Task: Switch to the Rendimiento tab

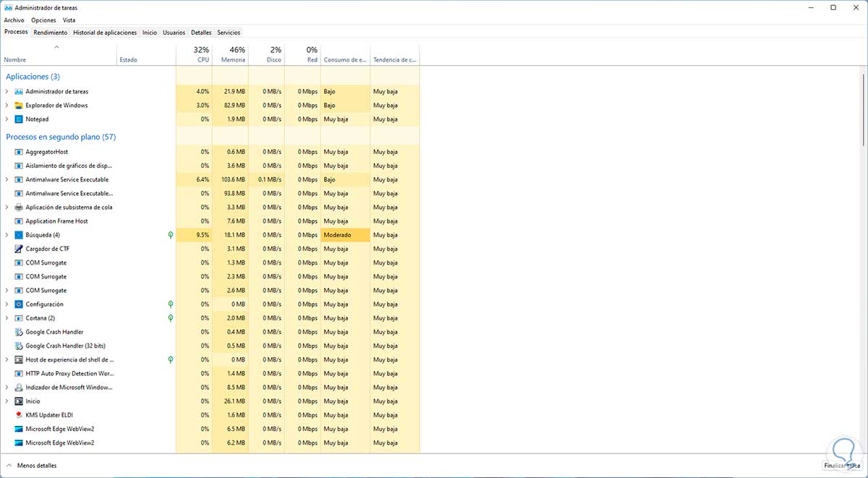Action: click(x=51, y=33)
